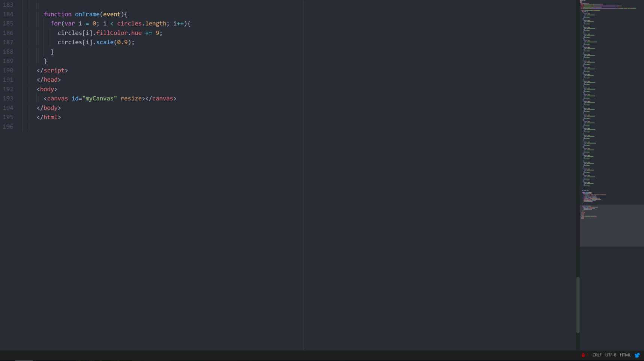This screenshot has height=361, width=644.
Task: Click the vertical scrollbar thumb
Action: [x=578, y=304]
